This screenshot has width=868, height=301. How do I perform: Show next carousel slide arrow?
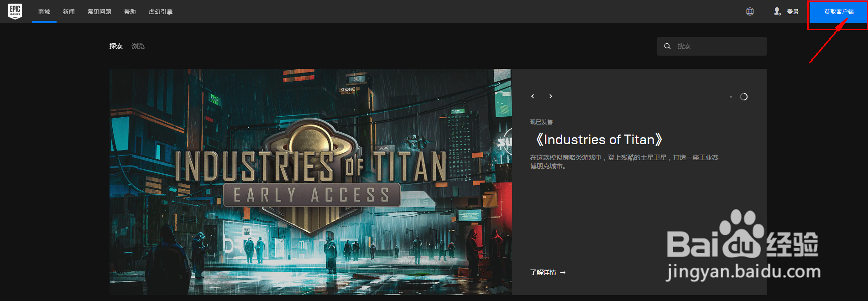point(551,96)
